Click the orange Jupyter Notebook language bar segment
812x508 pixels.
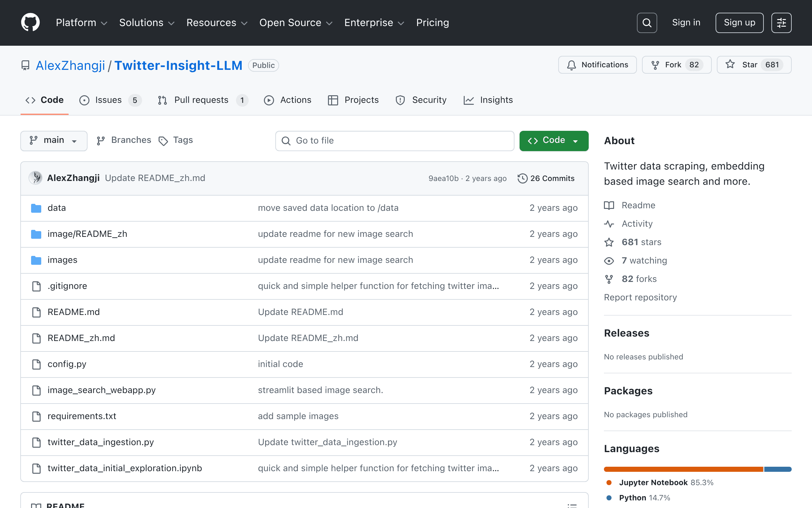click(x=684, y=469)
